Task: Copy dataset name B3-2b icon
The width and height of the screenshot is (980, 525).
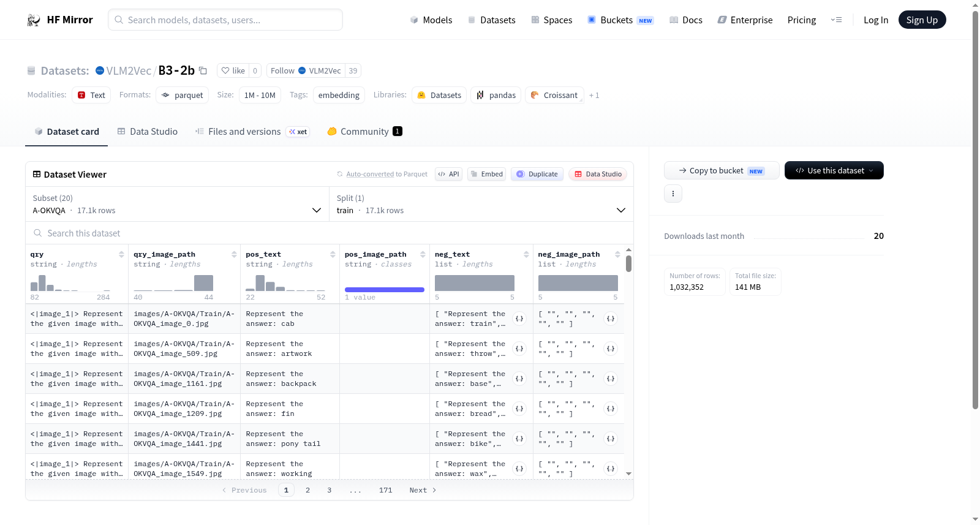Action: (x=203, y=70)
